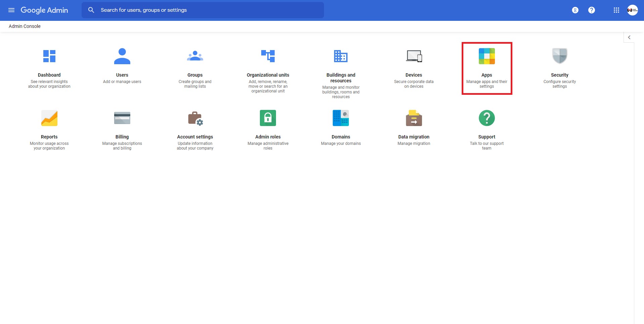Click the Admin roles title
The image size is (644, 324).
coord(268,137)
